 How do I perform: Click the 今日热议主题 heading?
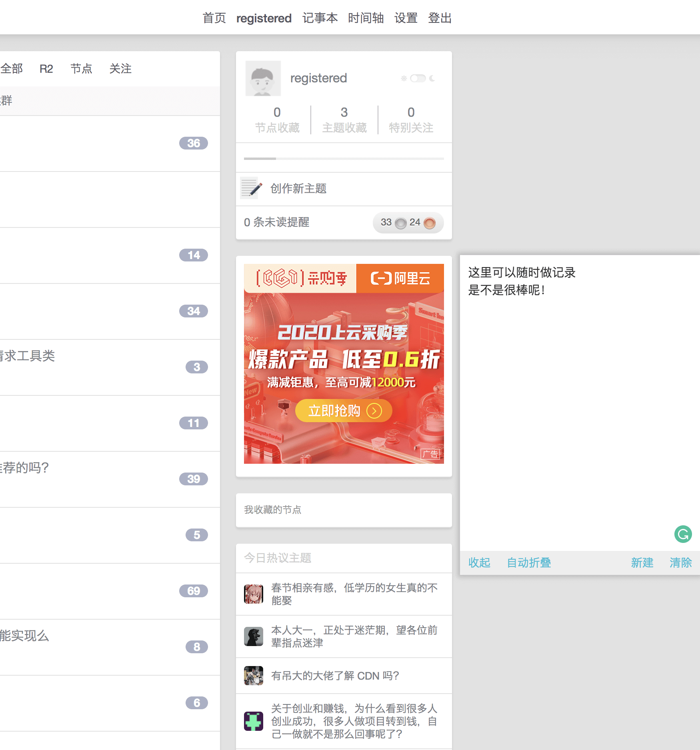[x=278, y=558]
